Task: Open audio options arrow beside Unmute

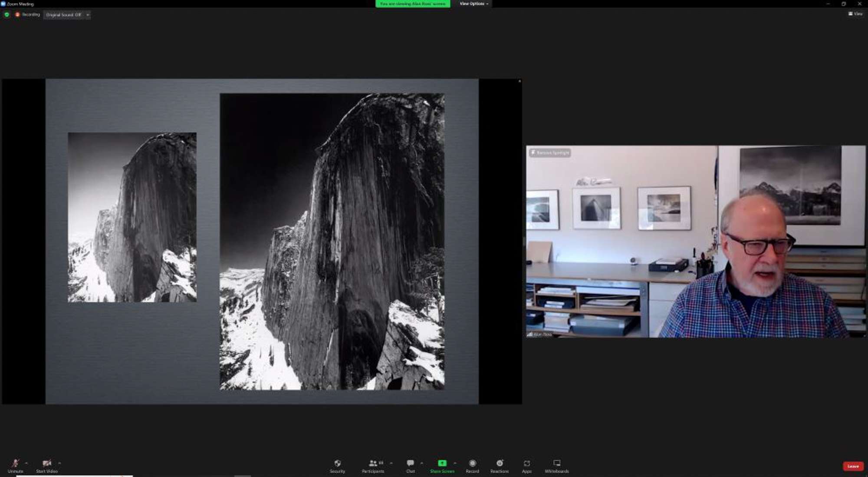Action: point(26,463)
